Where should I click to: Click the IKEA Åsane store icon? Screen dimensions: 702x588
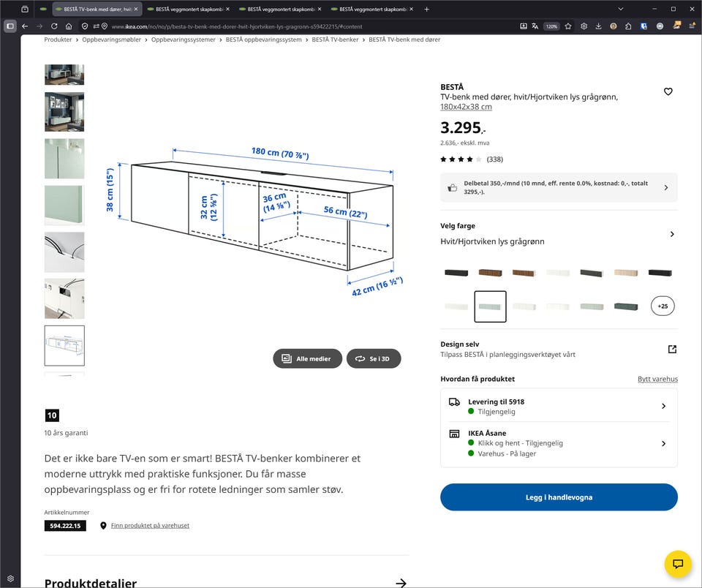pos(454,434)
